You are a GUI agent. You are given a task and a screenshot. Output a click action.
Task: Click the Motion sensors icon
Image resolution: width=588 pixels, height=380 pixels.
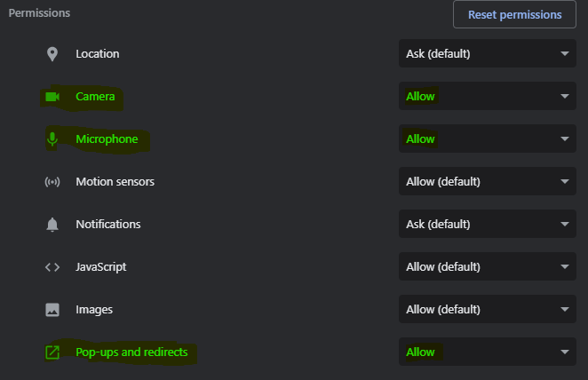coord(52,182)
